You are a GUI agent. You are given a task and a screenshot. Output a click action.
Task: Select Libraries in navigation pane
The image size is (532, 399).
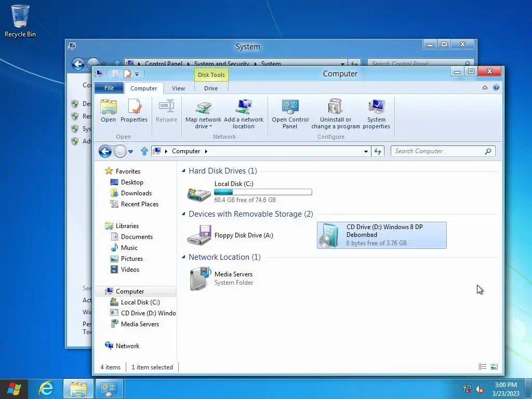pos(127,226)
